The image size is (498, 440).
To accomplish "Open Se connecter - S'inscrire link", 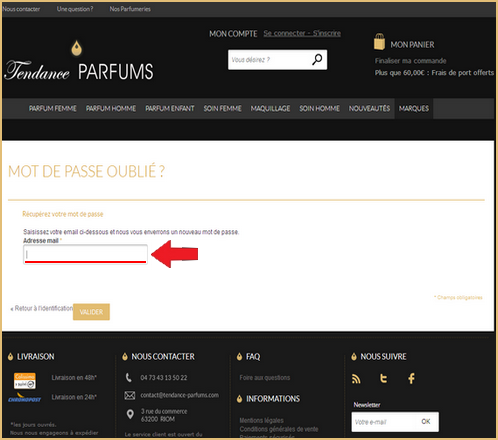I will (302, 33).
